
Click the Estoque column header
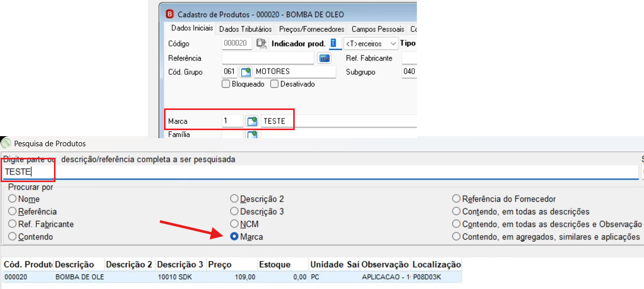[283, 264]
